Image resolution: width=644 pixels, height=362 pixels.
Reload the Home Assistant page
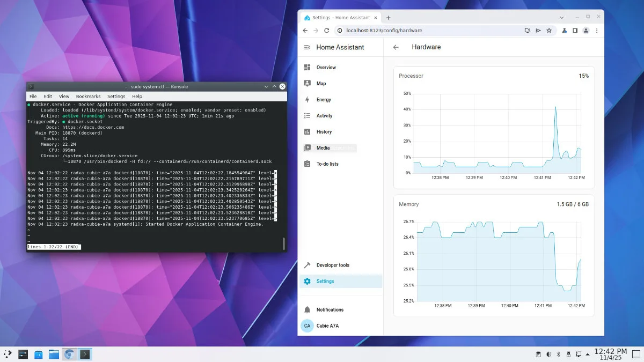click(326, 31)
